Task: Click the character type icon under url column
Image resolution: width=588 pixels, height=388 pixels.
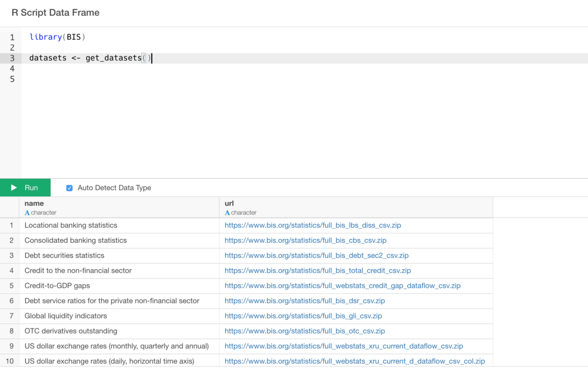Action: (x=227, y=213)
